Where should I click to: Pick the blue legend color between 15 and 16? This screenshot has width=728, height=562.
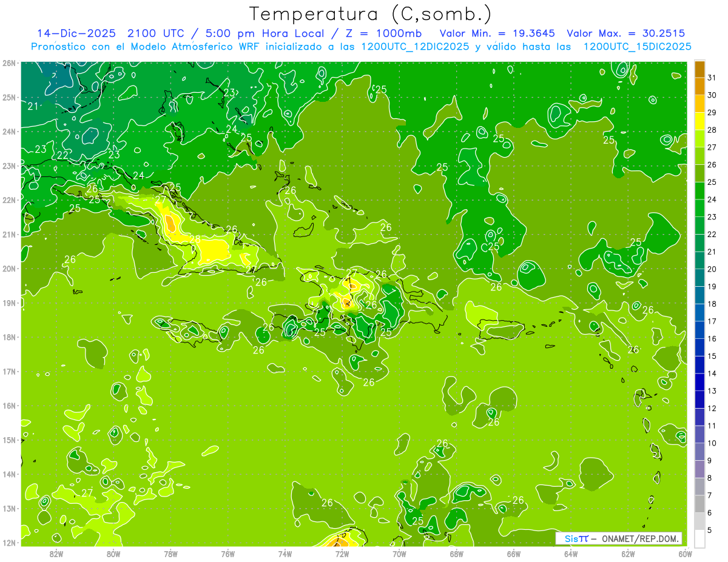point(699,347)
